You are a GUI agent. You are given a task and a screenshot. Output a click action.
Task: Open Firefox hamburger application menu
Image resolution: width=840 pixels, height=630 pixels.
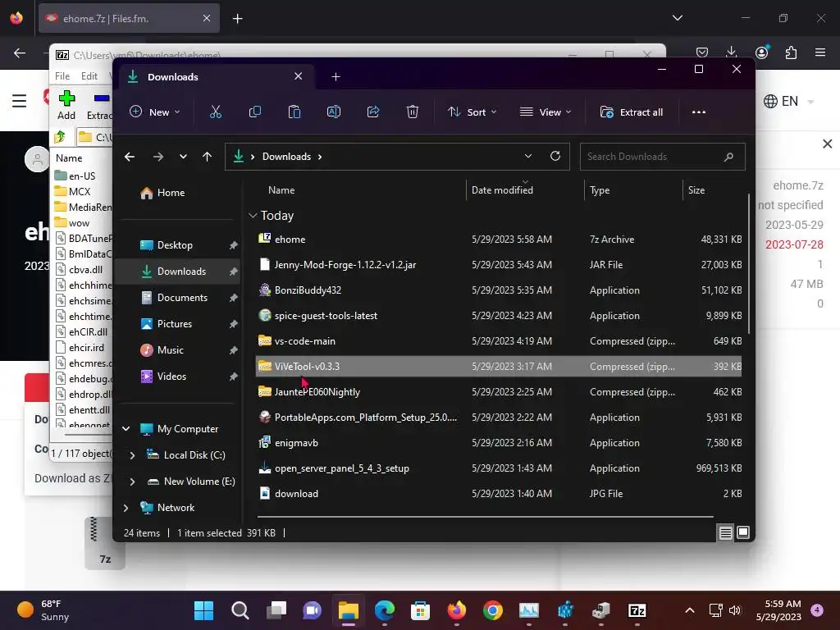point(820,52)
